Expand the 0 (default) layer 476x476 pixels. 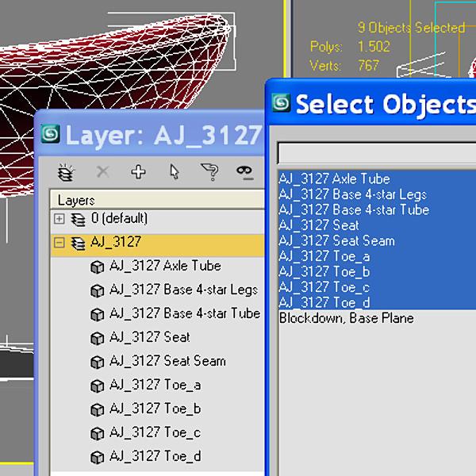point(59,219)
